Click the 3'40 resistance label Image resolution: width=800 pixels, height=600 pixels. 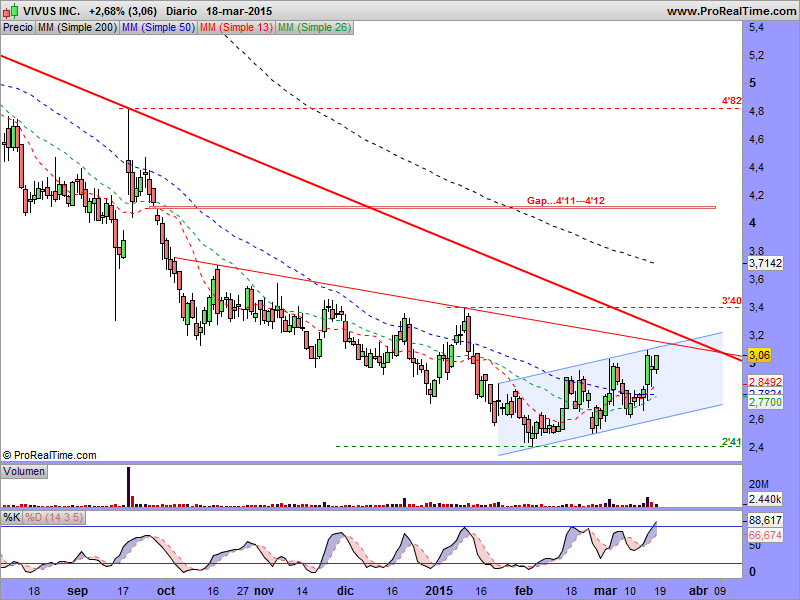(x=731, y=301)
